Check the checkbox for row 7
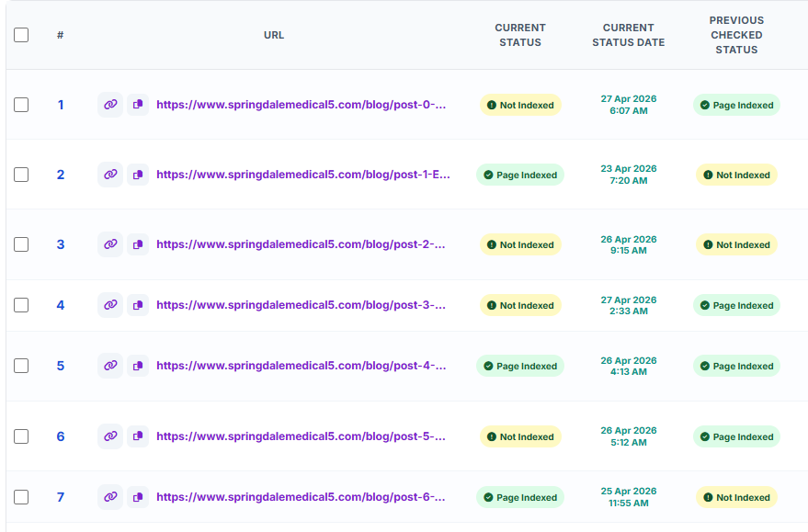This screenshot has height=532, width=808. pyautogui.click(x=21, y=497)
